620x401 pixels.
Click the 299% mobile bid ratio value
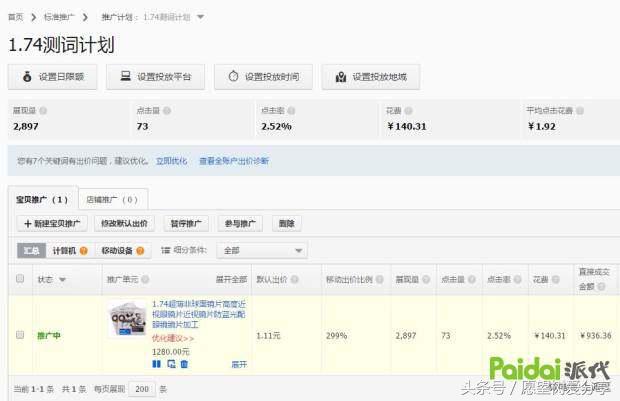click(x=336, y=336)
